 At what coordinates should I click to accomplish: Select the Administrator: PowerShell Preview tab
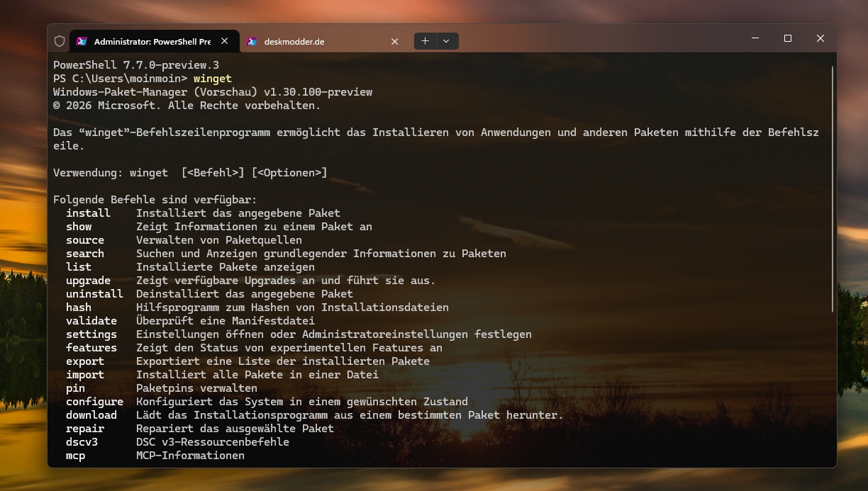tap(154, 41)
